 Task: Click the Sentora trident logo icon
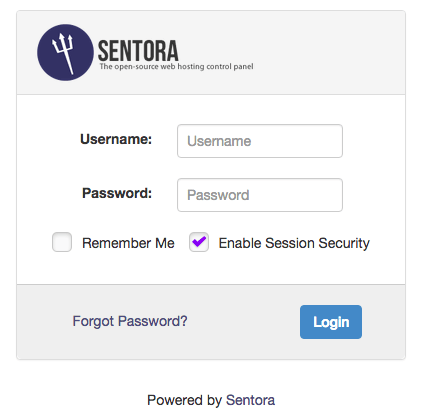[65, 52]
